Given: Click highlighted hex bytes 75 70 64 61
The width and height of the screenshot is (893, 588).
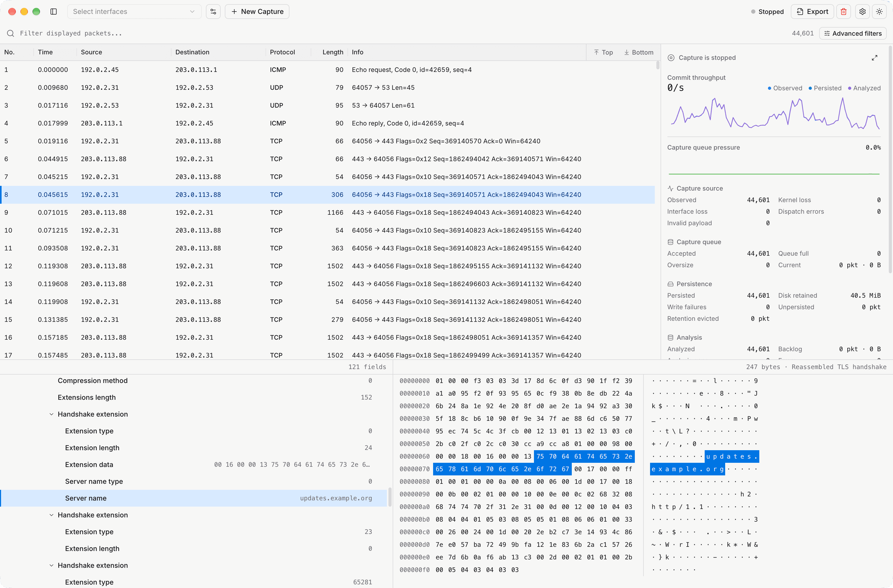Looking at the screenshot, I should (559, 456).
